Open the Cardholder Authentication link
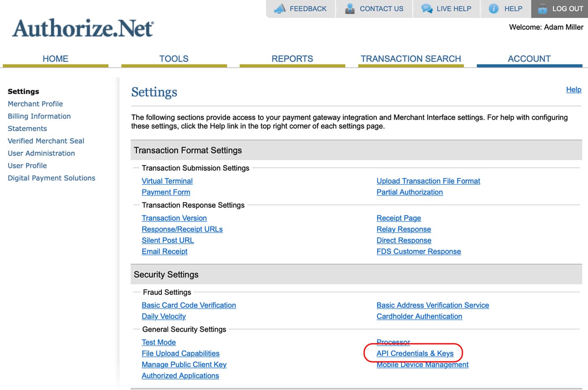This screenshot has height=390, width=588. [419, 316]
